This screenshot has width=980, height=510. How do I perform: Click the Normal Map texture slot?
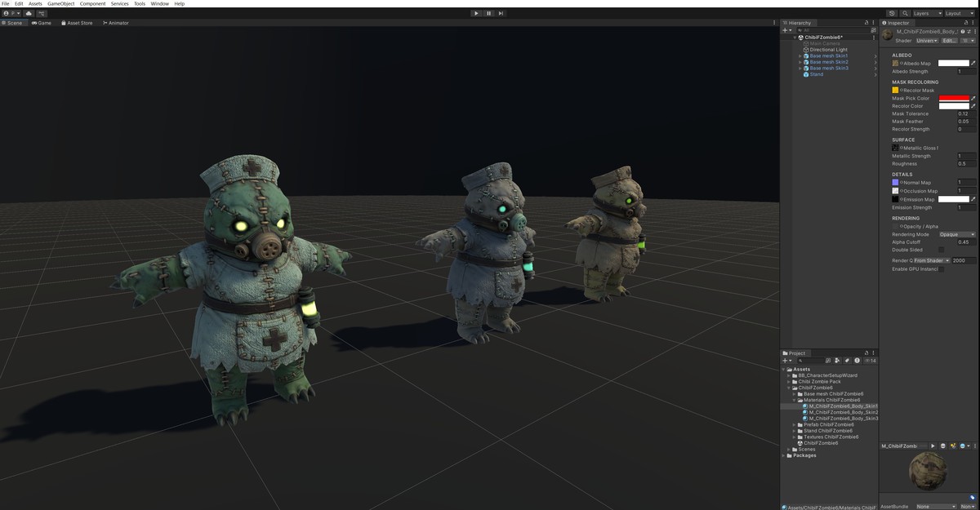point(895,183)
